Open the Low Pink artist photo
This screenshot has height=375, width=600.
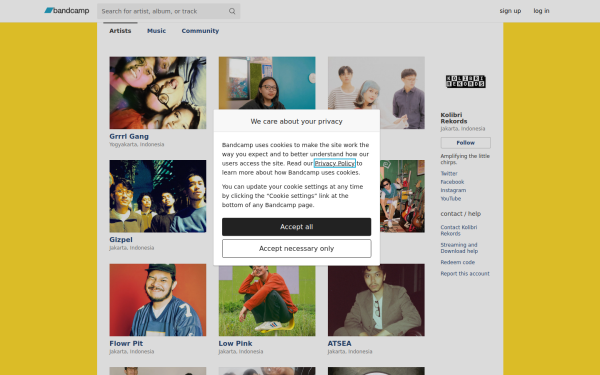pos(267,301)
